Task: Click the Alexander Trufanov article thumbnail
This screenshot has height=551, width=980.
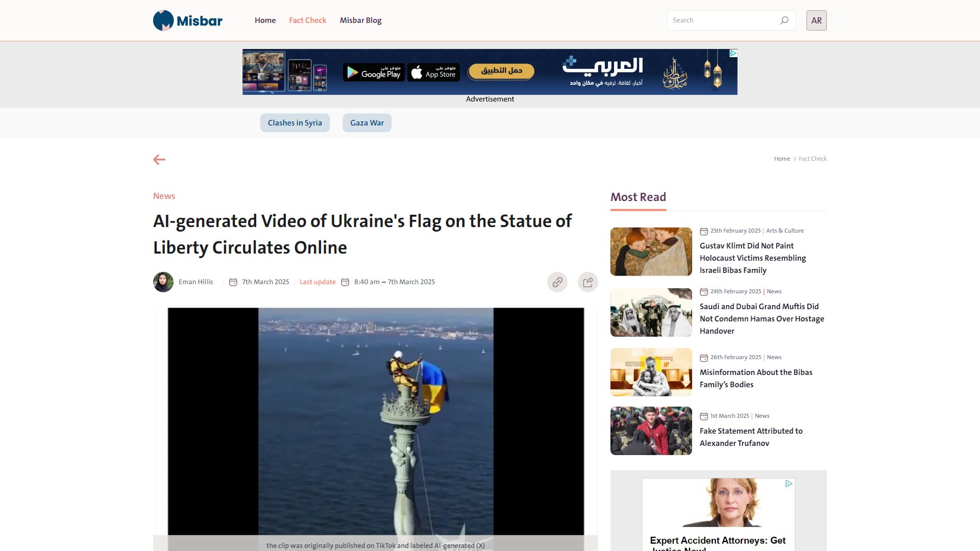Action: pyautogui.click(x=651, y=431)
